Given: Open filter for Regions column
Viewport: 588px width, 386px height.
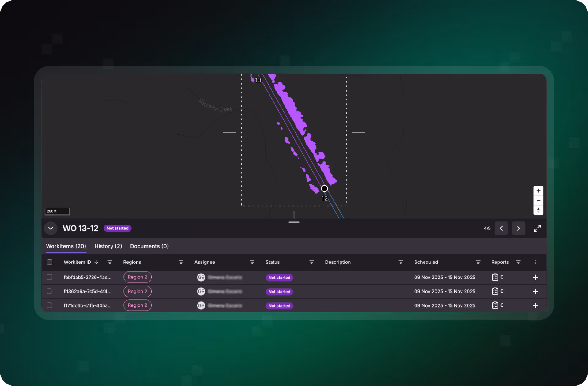Looking at the screenshot, I should (181, 262).
